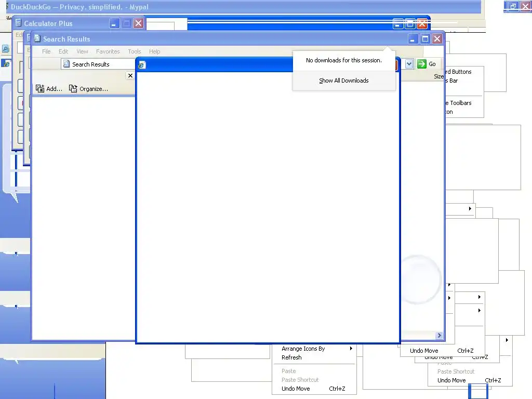Choose Refresh from the context menu
The image size is (532, 399).
click(x=314, y=357)
